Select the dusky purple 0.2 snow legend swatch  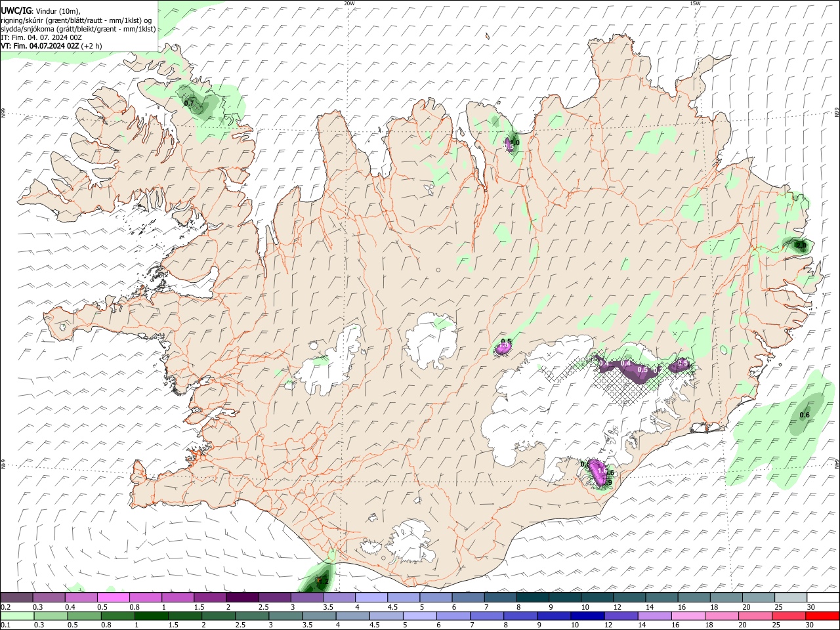coord(17,597)
